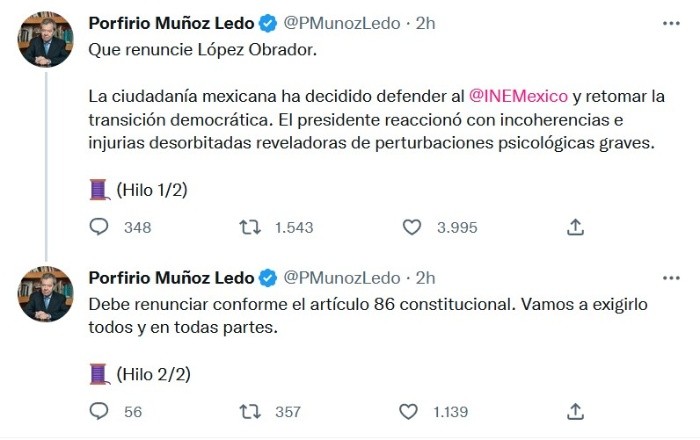Reply to the first tweet
The height and width of the screenshot is (440, 700).
[99, 227]
